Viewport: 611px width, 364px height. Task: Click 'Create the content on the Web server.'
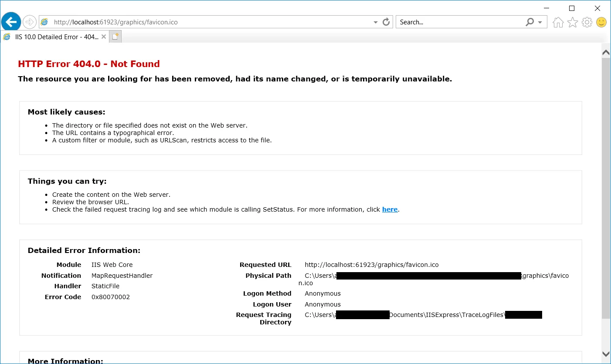coord(111,195)
